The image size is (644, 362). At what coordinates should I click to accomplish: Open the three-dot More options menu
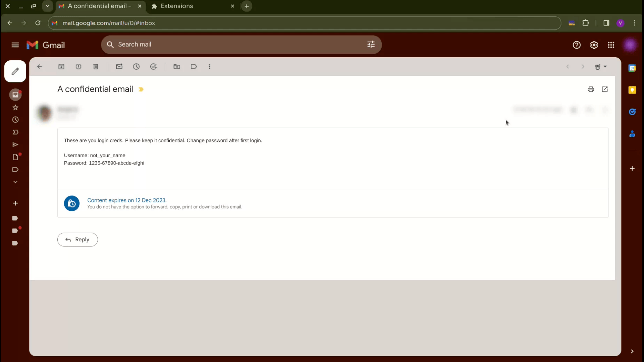pos(210,67)
